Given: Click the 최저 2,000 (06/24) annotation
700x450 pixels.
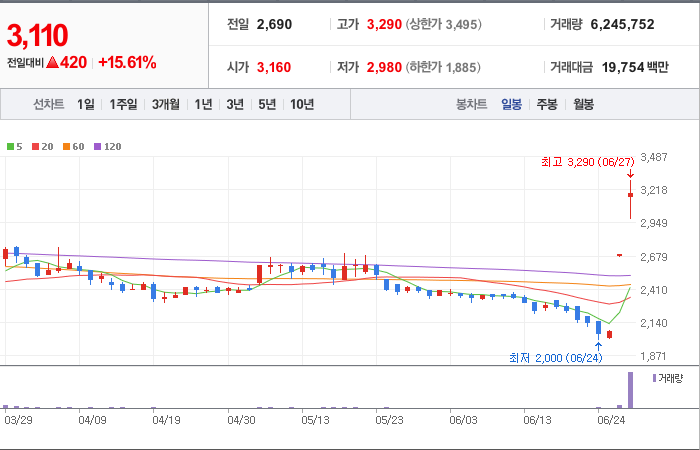Looking at the screenshot, I should pyautogui.click(x=555, y=358).
